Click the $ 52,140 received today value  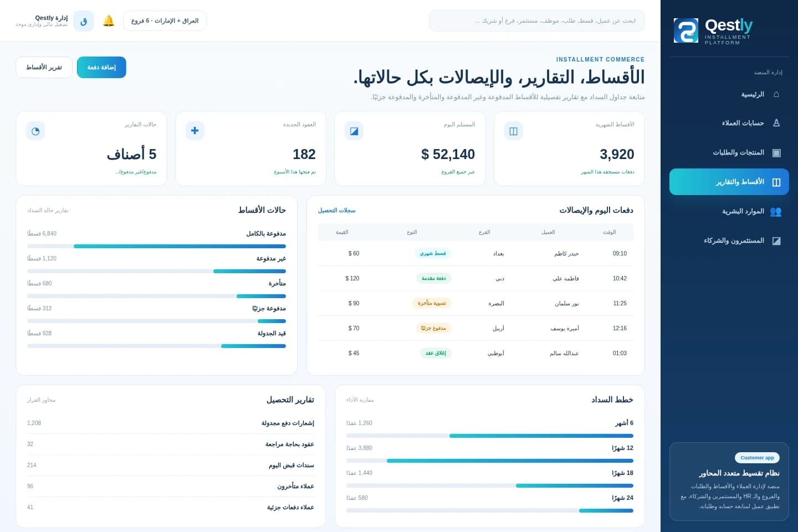(x=448, y=154)
